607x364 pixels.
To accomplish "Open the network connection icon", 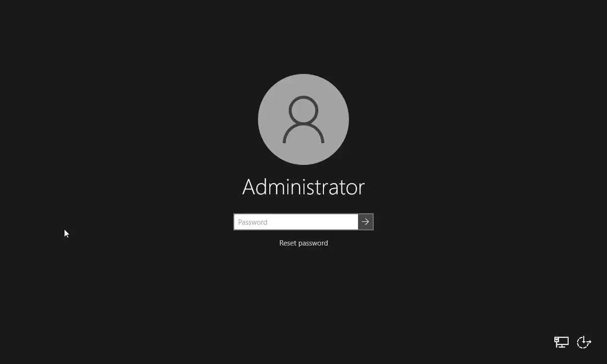I will 561,342.
